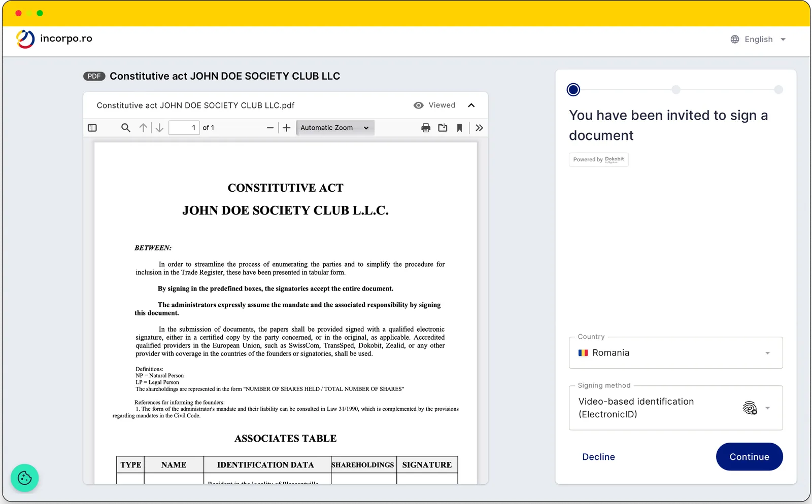
Task: Open the find-in-document search tool
Action: (x=126, y=128)
